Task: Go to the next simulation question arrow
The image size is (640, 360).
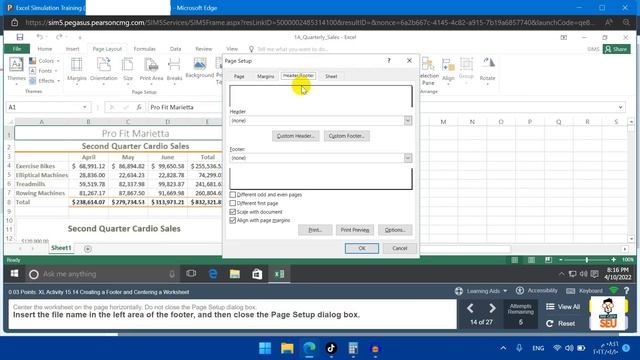Action: click(492, 308)
